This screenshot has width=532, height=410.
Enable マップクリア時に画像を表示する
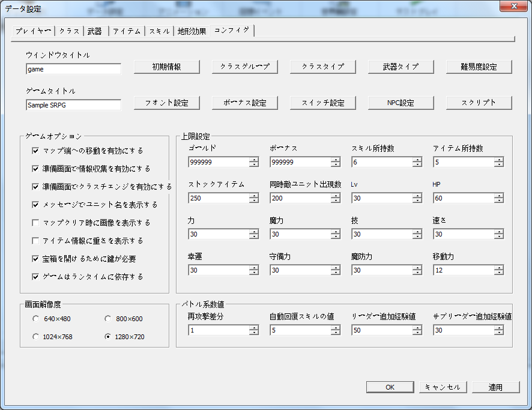click(35, 223)
